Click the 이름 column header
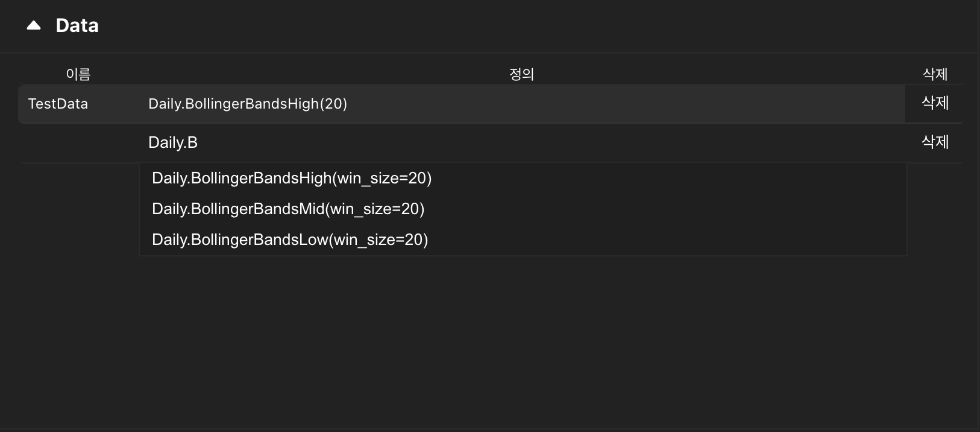 (78, 74)
